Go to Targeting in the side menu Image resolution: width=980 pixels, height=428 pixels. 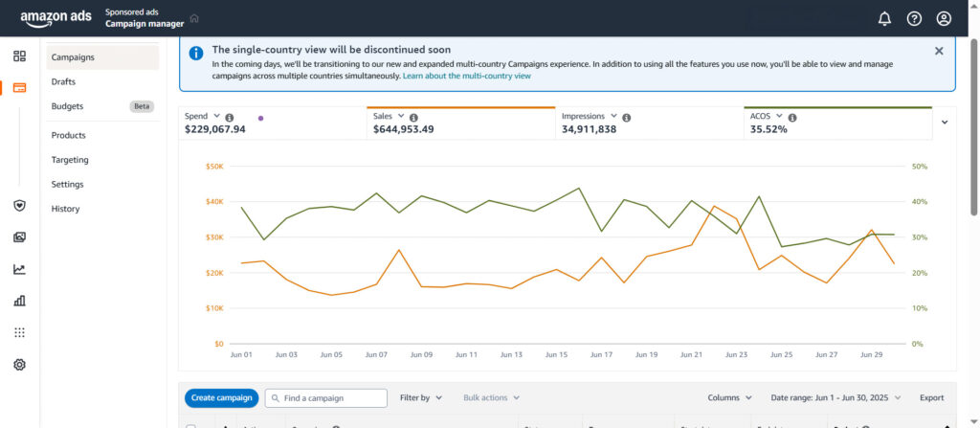pyautogui.click(x=70, y=160)
